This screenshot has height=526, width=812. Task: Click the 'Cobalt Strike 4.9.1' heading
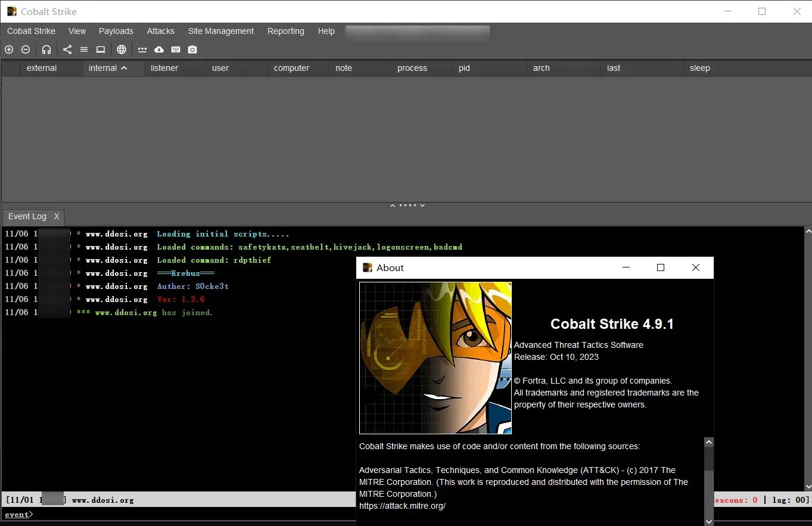[x=612, y=324]
